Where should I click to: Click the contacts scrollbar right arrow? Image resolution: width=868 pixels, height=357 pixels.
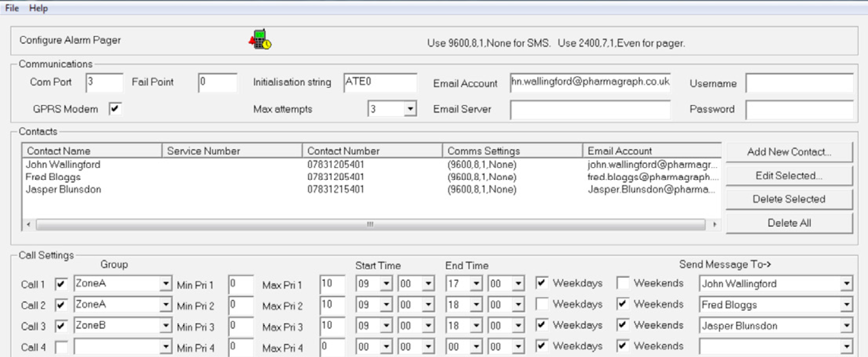[714, 224]
